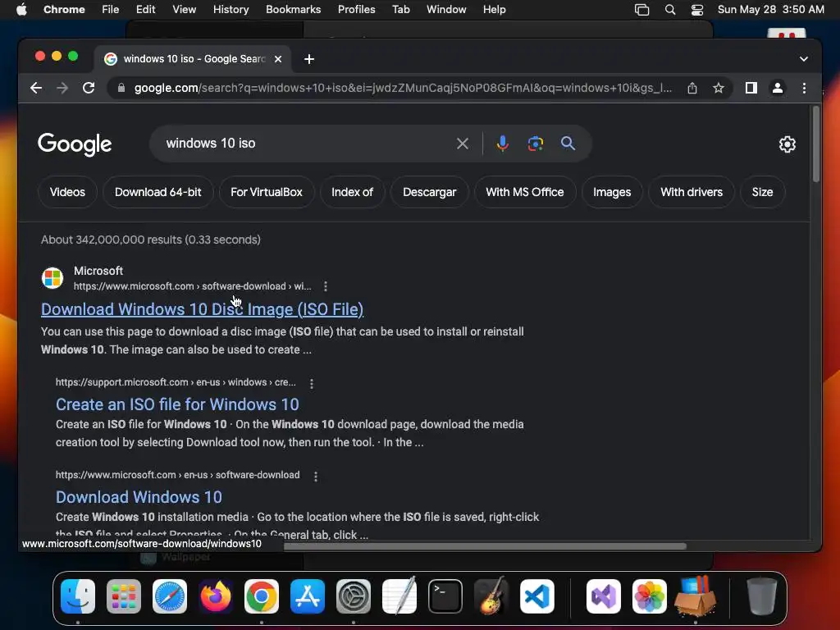This screenshot has height=630, width=840.
Task: Choose the Index of filter chip
Action: (352, 192)
